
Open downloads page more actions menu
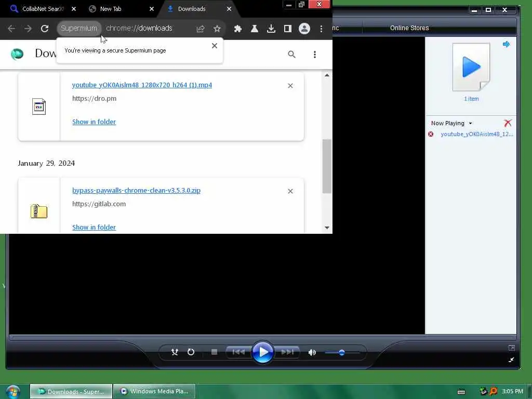click(x=315, y=55)
